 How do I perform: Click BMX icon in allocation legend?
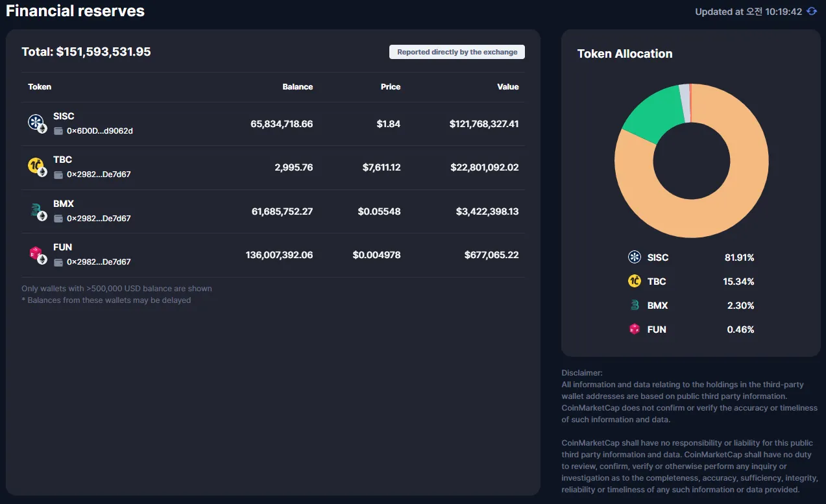[635, 306]
